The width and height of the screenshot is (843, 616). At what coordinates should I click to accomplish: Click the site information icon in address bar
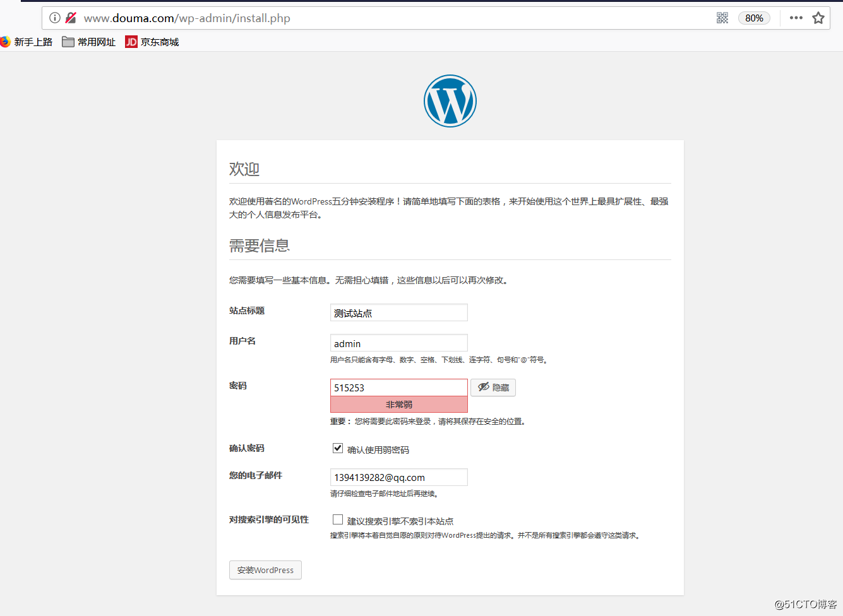pos(55,18)
